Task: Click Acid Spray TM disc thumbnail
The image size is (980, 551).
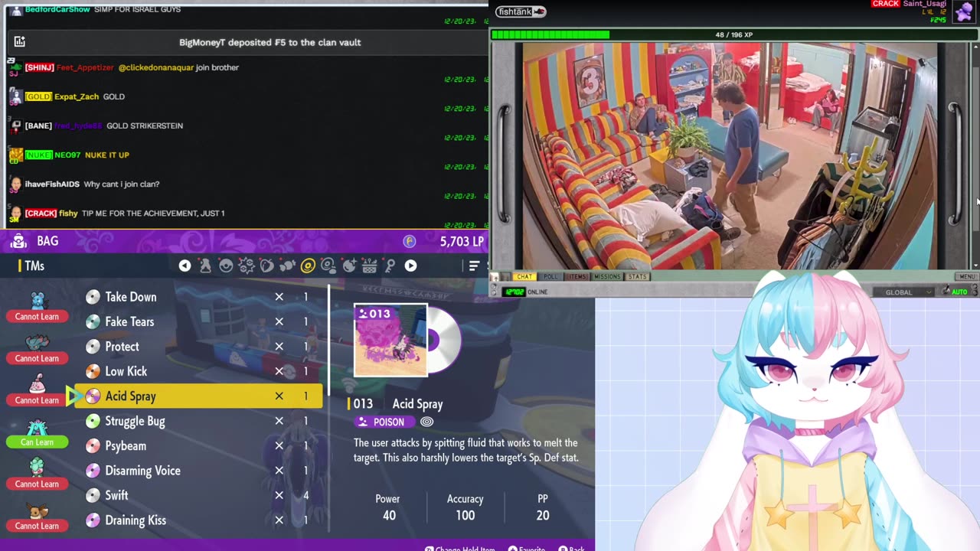Action: (390, 341)
